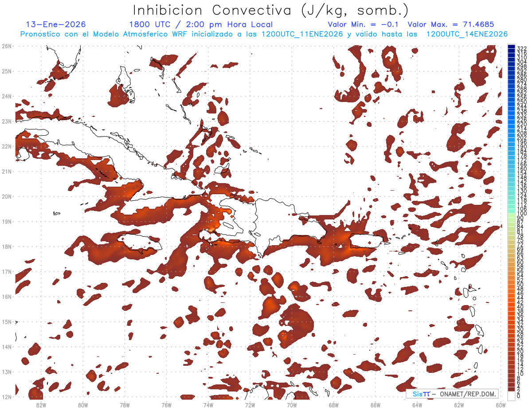532x411 pixels.
Task: Click the legend value 100
Action: 521,214
